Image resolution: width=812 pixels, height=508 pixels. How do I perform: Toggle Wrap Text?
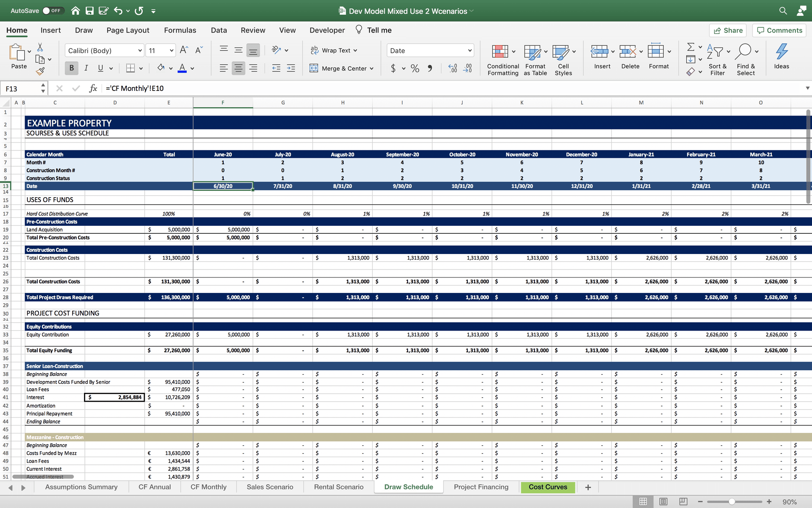tap(334, 50)
